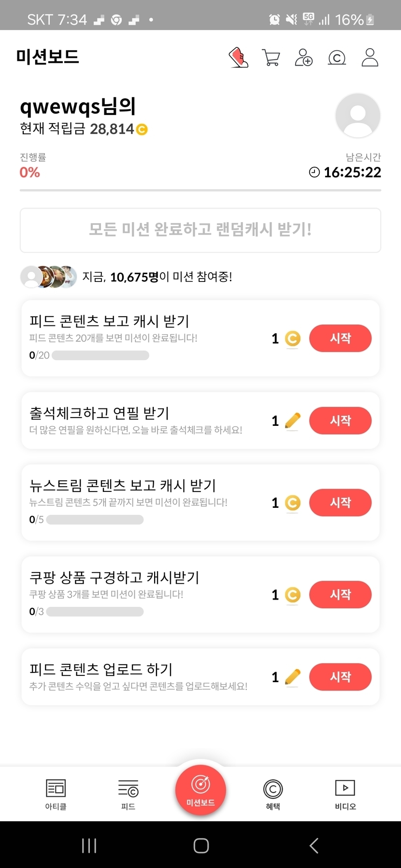Switch to the 아티클 tab
Screen dimensions: 401x868
(56, 794)
